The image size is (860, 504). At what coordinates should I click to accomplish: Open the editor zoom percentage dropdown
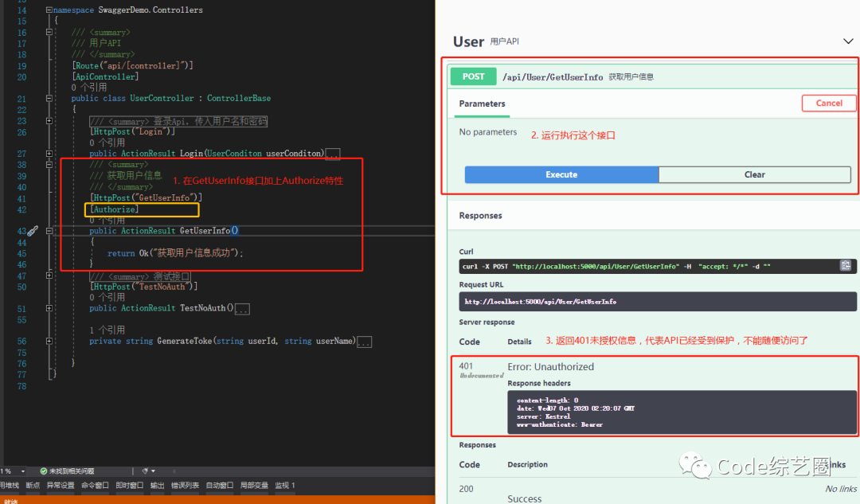pos(23,471)
